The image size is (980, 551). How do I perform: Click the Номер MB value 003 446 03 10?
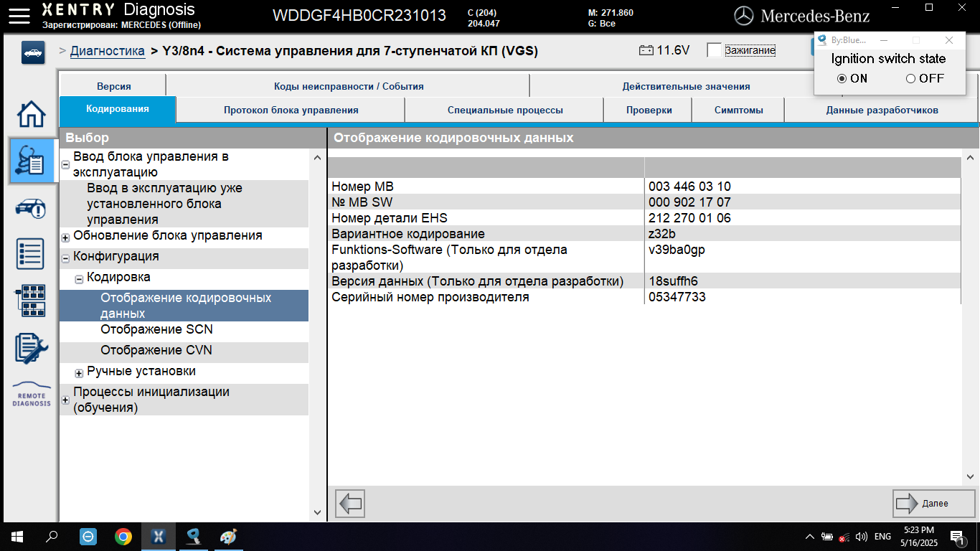(689, 187)
